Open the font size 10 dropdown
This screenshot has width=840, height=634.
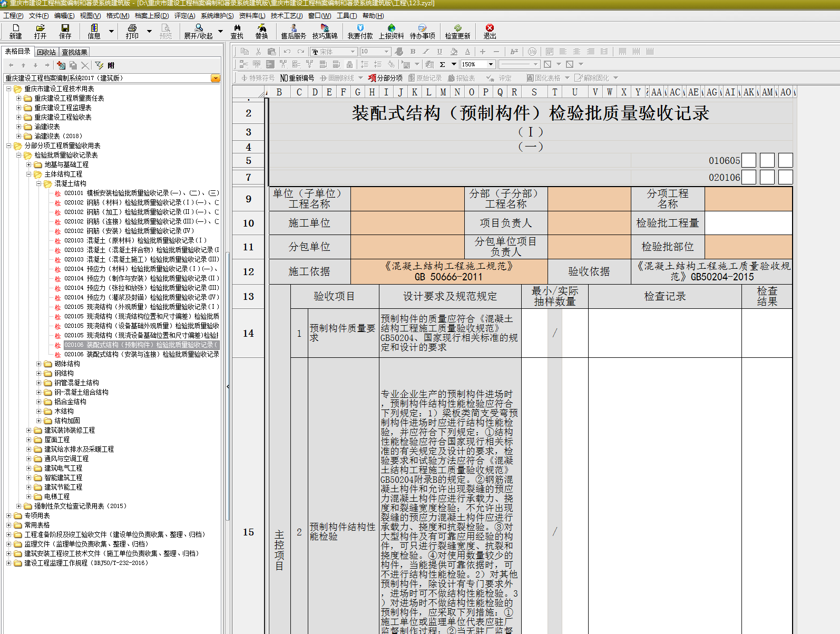click(x=386, y=52)
